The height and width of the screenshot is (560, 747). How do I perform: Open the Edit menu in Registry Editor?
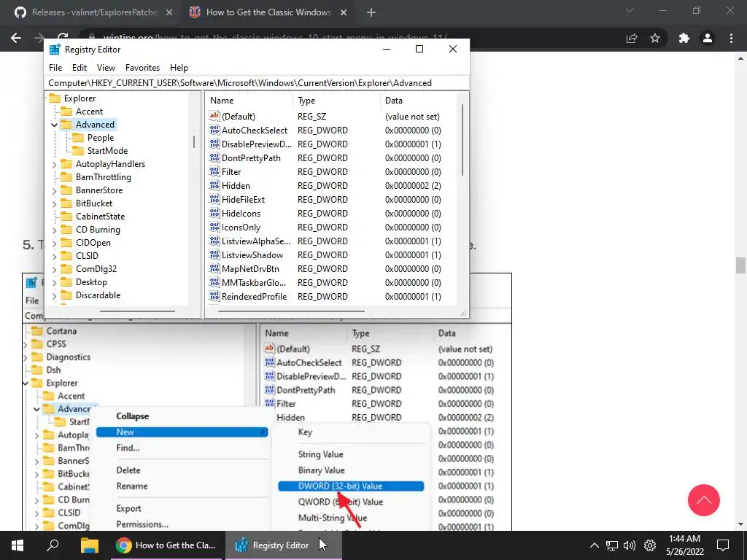tap(79, 68)
